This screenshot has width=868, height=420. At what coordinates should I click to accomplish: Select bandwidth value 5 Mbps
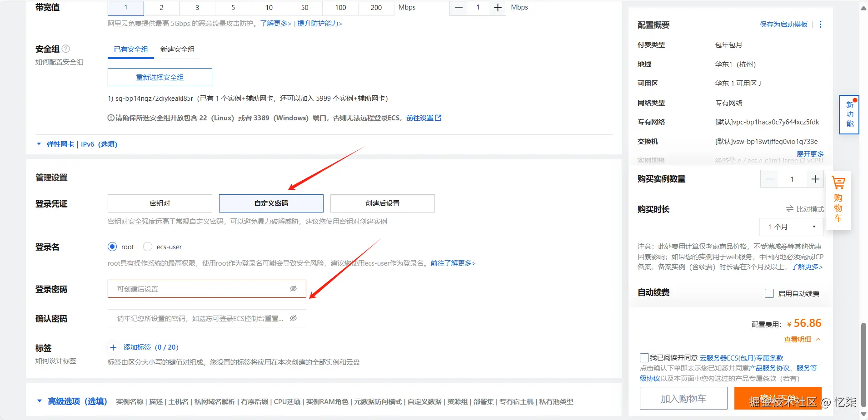[233, 7]
